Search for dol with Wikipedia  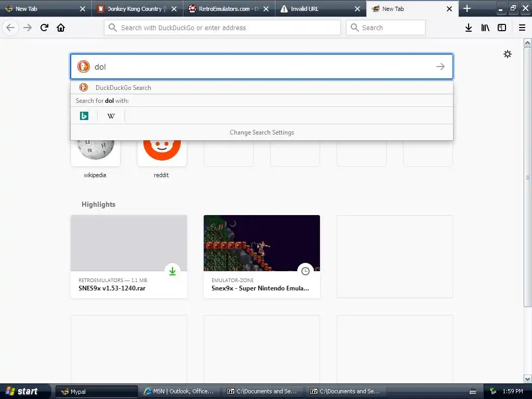[x=111, y=116]
